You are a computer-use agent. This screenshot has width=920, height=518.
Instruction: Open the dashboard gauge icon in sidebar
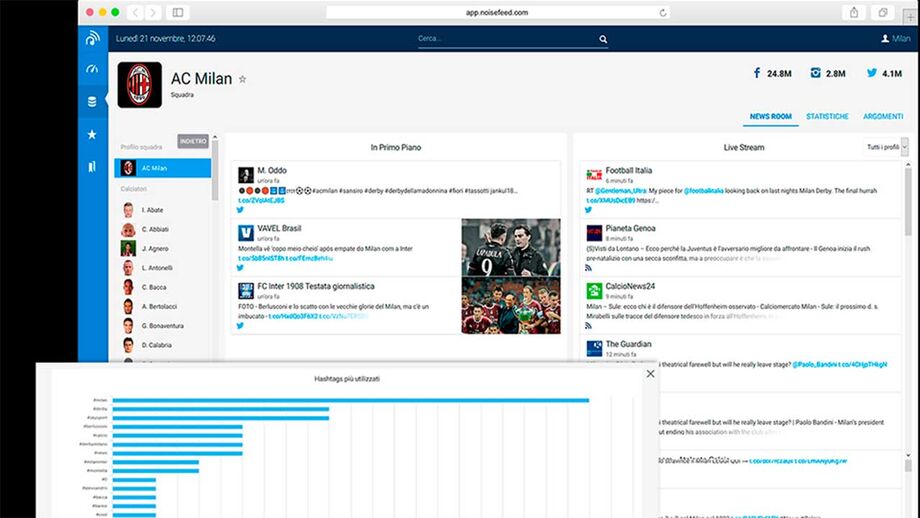(x=92, y=69)
